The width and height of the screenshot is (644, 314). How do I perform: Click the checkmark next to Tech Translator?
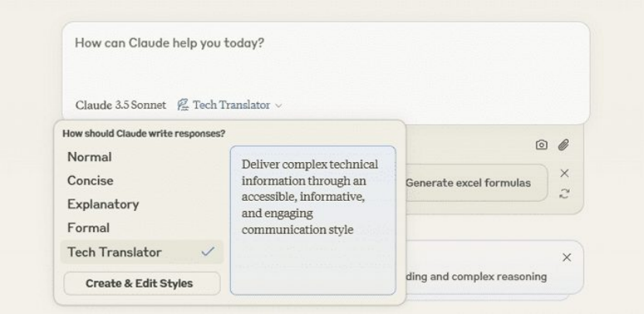tap(207, 252)
